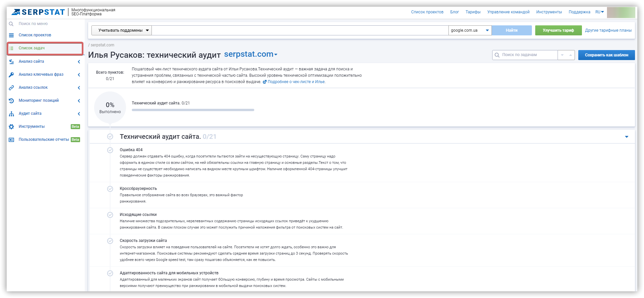The width and height of the screenshot is (644, 298).
Task: Click the task list icon in sidebar
Action: [x=11, y=48]
